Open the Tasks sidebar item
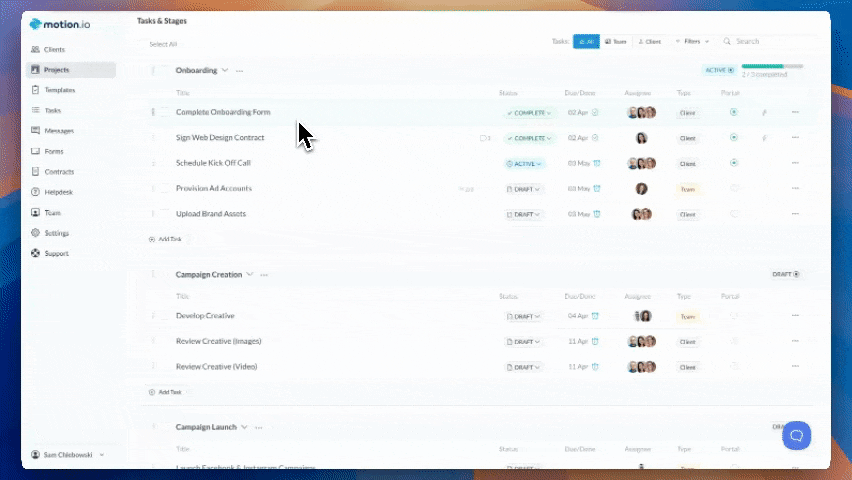The height and width of the screenshot is (480, 852). (46, 110)
